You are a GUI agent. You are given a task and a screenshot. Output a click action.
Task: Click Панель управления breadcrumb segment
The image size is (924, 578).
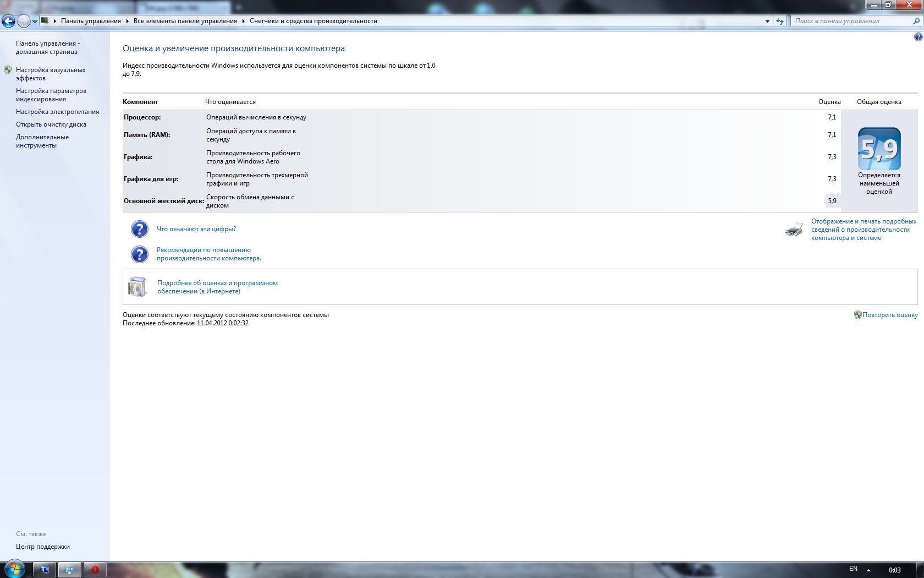coord(91,21)
